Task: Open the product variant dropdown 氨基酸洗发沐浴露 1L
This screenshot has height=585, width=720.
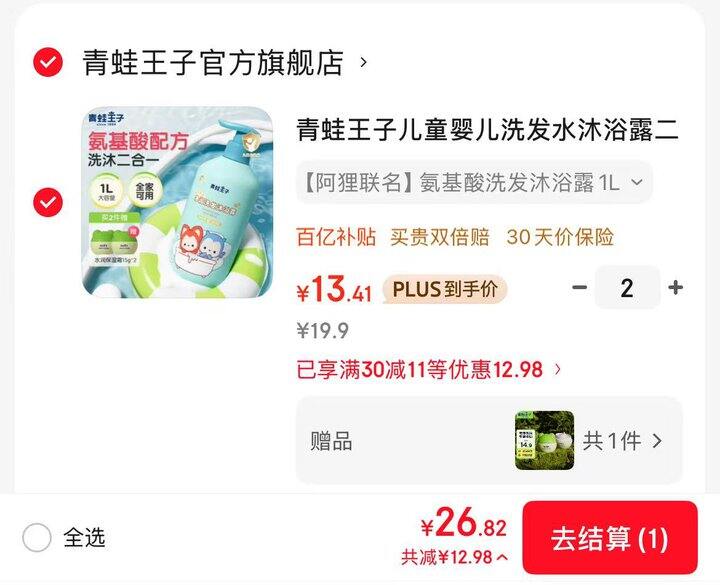Action: pyautogui.click(x=474, y=182)
